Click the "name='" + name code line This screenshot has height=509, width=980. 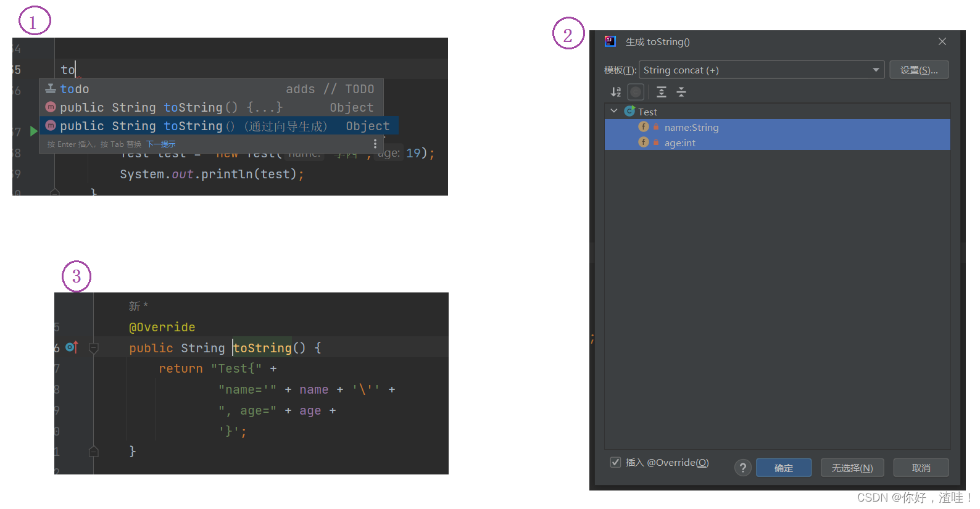coord(307,389)
